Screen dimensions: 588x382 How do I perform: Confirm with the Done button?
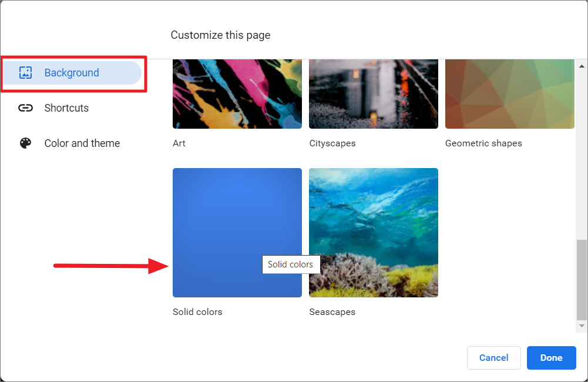pos(551,357)
